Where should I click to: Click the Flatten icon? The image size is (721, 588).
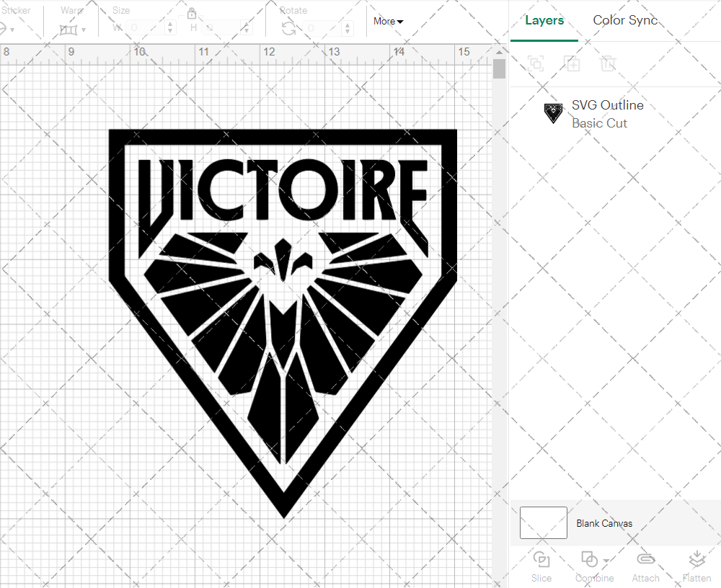[x=696, y=560]
